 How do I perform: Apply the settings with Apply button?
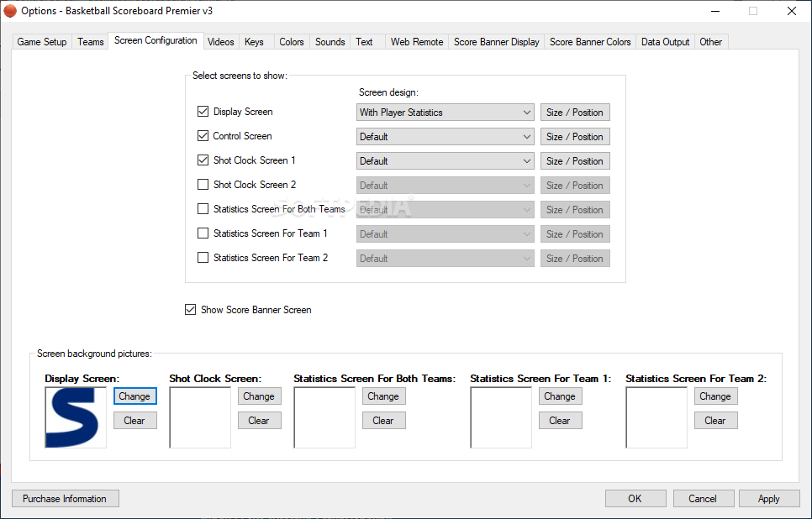point(769,498)
